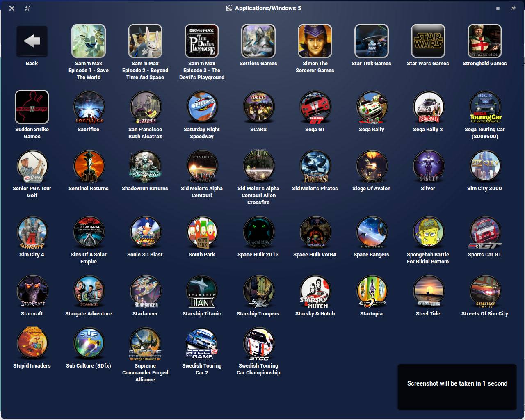Viewport: 525px width, 420px height.
Task: Launch Supreme Commander Forged Alliance
Action: [x=145, y=343]
